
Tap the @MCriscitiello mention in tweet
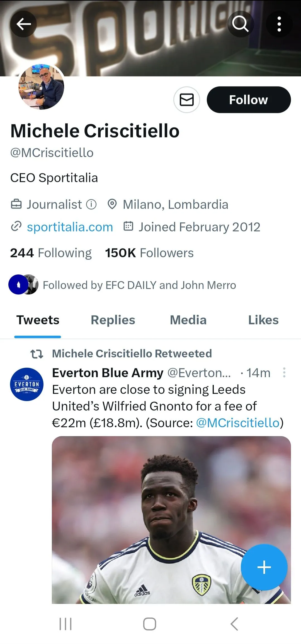238,423
